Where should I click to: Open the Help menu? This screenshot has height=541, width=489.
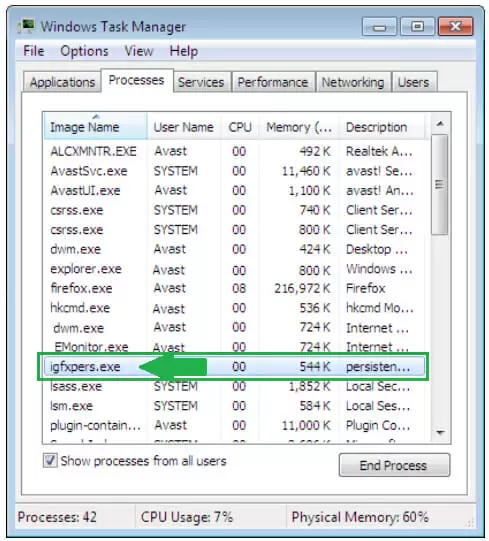(184, 51)
